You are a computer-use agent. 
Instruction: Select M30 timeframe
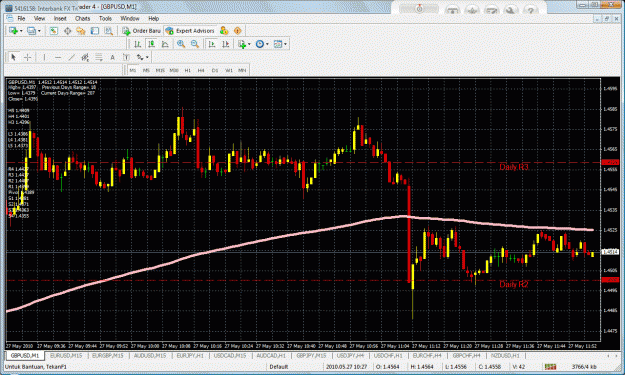tap(174, 70)
